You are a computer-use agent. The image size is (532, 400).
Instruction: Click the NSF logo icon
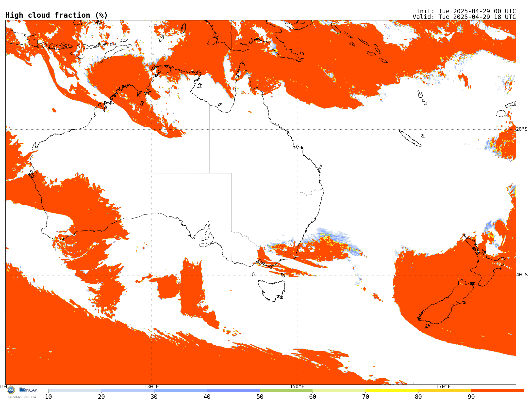[11, 390]
